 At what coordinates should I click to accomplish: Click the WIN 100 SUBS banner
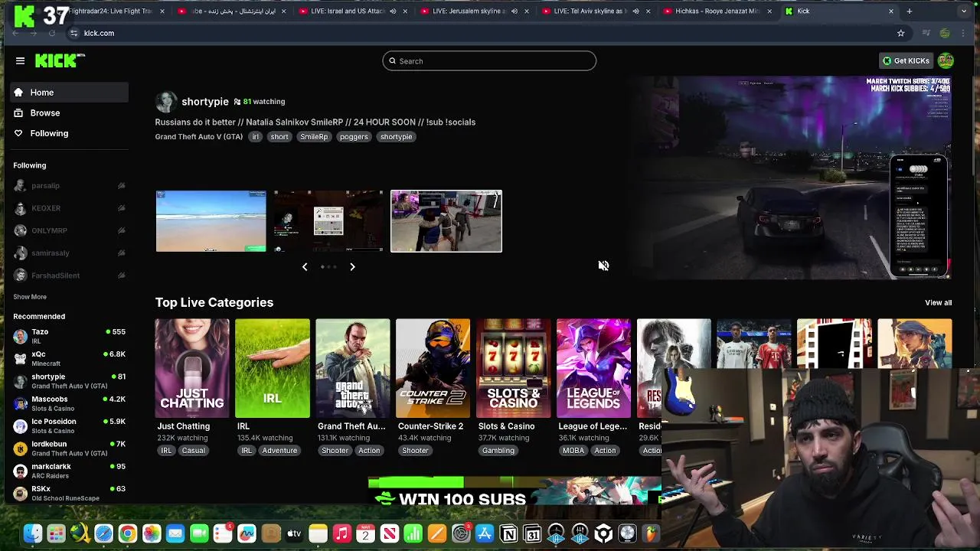pyautogui.click(x=514, y=491)
